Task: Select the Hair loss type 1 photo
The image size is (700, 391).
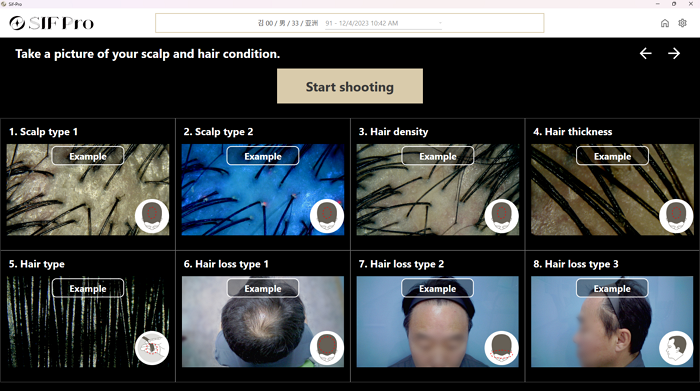Action: pyautogui.click(x=262, y=321)
